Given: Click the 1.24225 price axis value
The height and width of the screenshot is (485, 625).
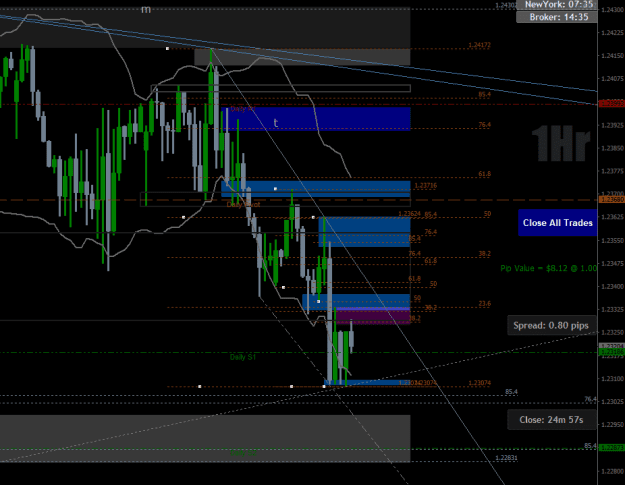Looking at the screenshot, I should (x=613, y=33).
